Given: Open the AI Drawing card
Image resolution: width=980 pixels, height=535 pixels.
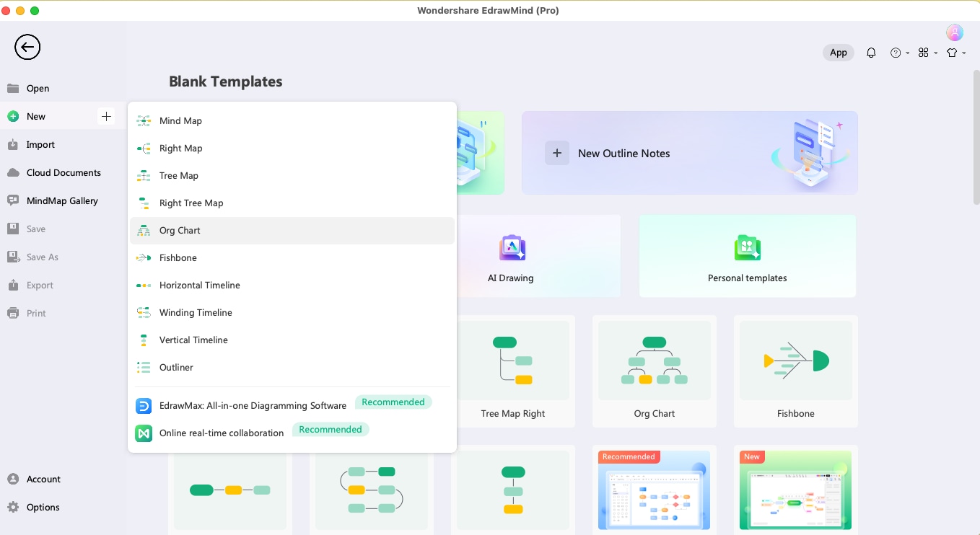Looking at the screenshot, I should 538,256.
